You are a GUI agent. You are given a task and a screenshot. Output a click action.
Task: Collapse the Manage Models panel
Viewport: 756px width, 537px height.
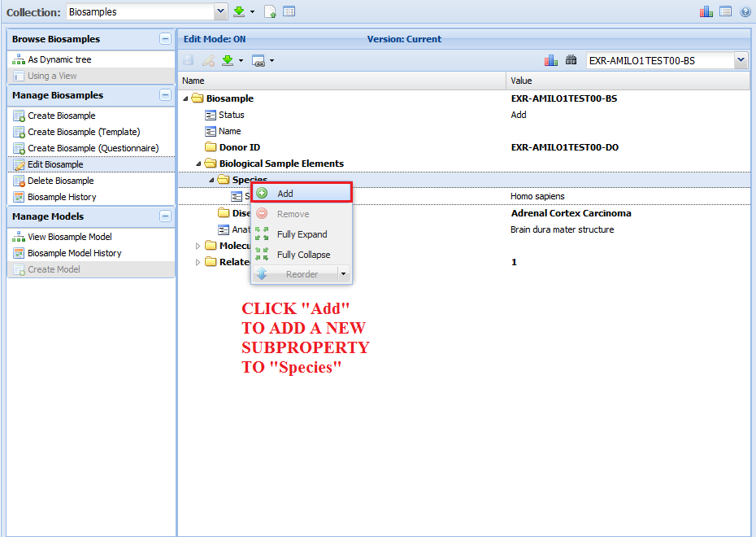pyautogui.click(x=165, y=216)
